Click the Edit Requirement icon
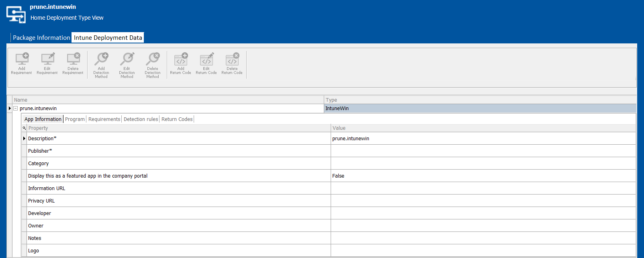This screenshot has height=258, width=644. point(47,59)
